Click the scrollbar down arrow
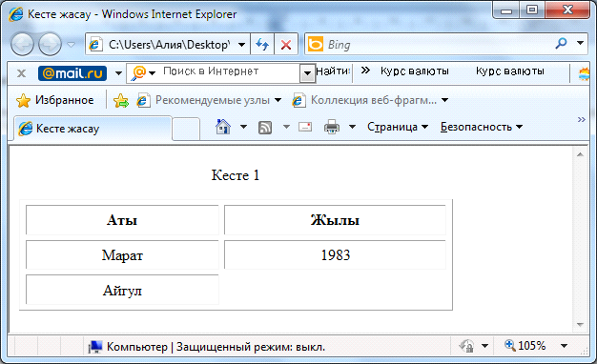 [580, 324]
